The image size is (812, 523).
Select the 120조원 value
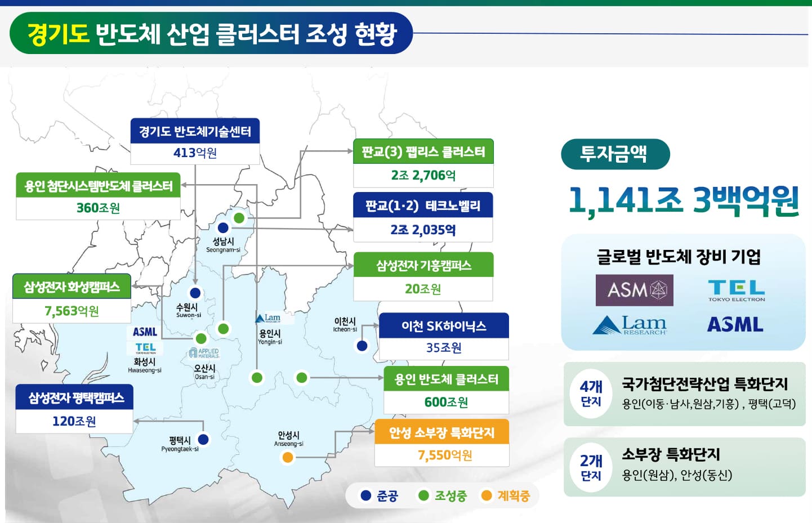[x=74, y=421]
